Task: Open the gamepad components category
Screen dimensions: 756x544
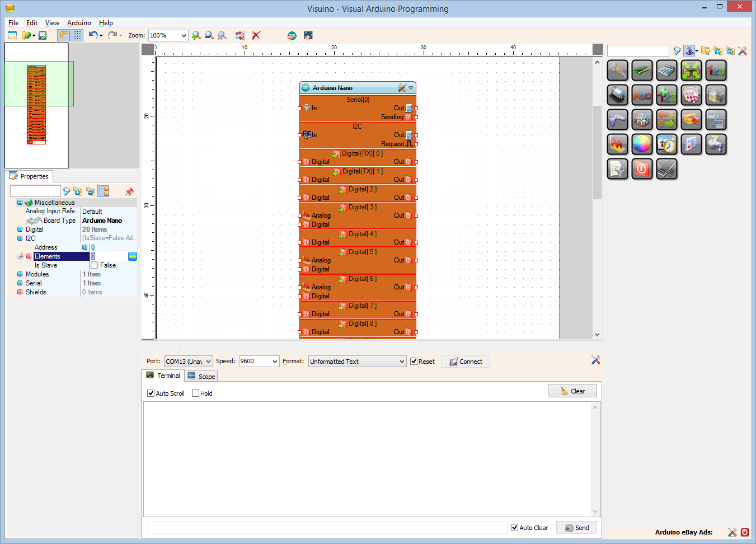Action: [617, 120]
